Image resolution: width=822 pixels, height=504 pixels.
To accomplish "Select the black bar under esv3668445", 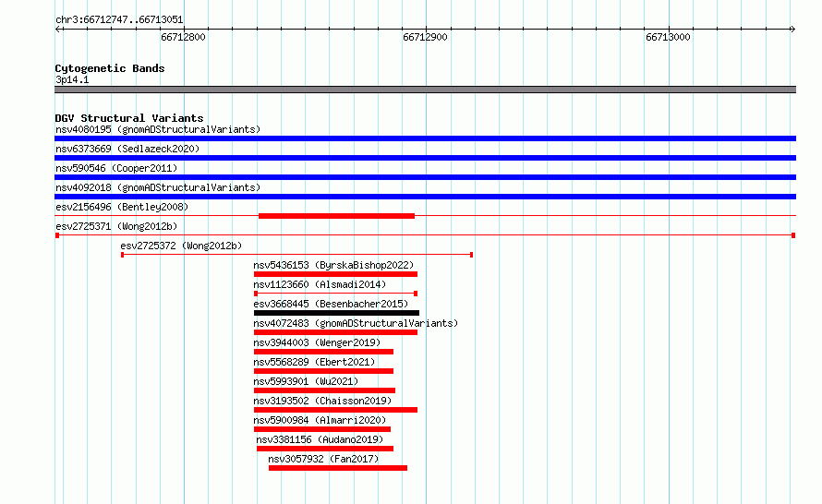I will (x=336, y=313).
